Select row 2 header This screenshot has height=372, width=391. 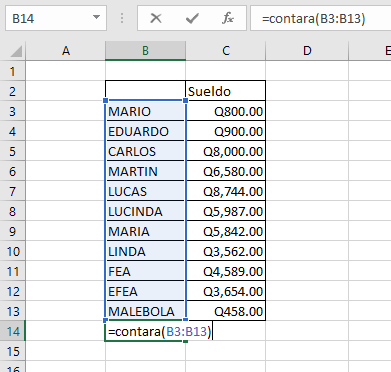13,91
